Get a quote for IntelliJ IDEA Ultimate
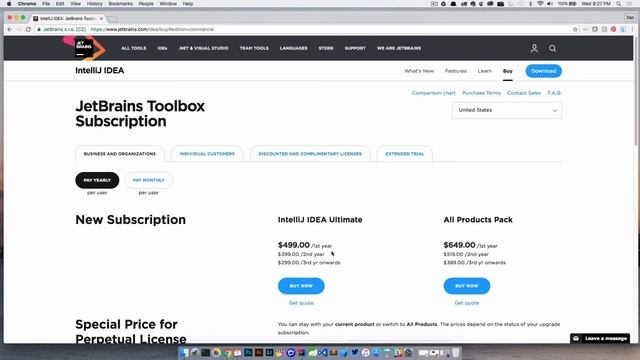 tap(301, 303)
